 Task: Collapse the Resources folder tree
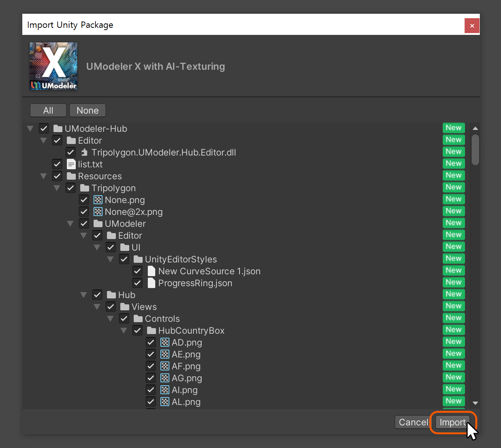click(43, 176)
